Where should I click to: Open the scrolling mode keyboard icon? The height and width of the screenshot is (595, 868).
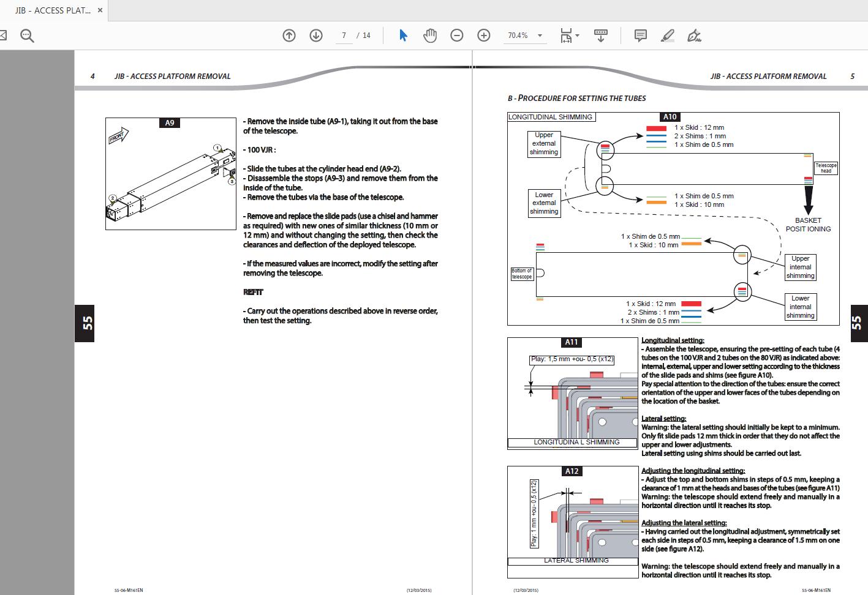(601, 36)
